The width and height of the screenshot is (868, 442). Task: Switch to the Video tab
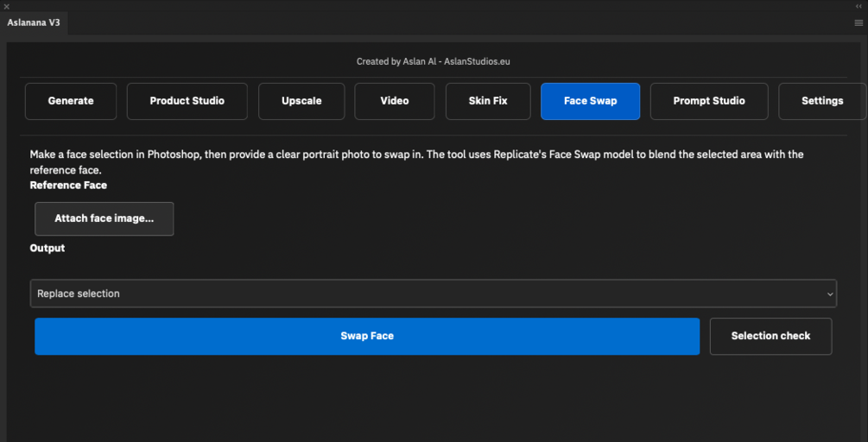[395, 101]
